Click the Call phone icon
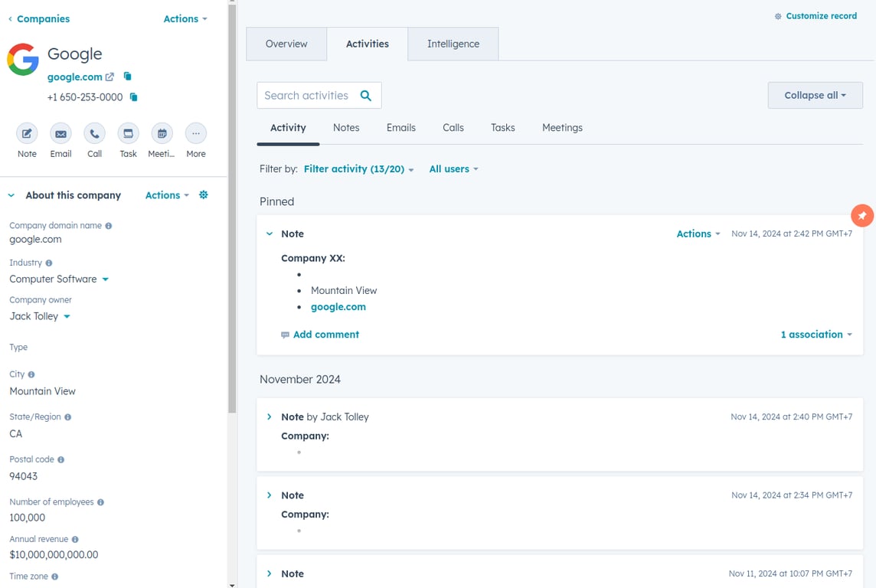 click(94, 134)
